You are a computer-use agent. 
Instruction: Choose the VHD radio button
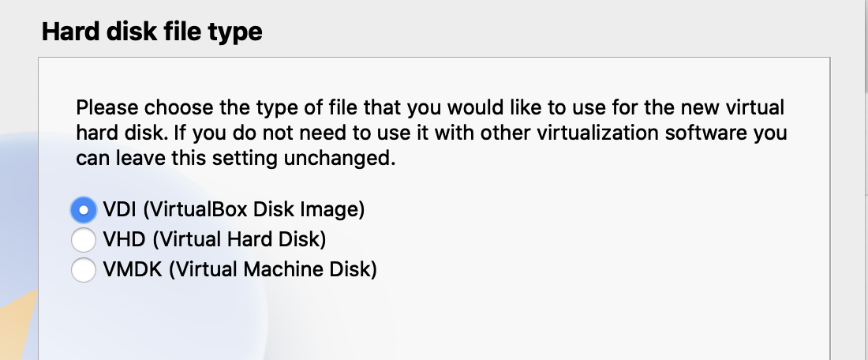[83, 240]
